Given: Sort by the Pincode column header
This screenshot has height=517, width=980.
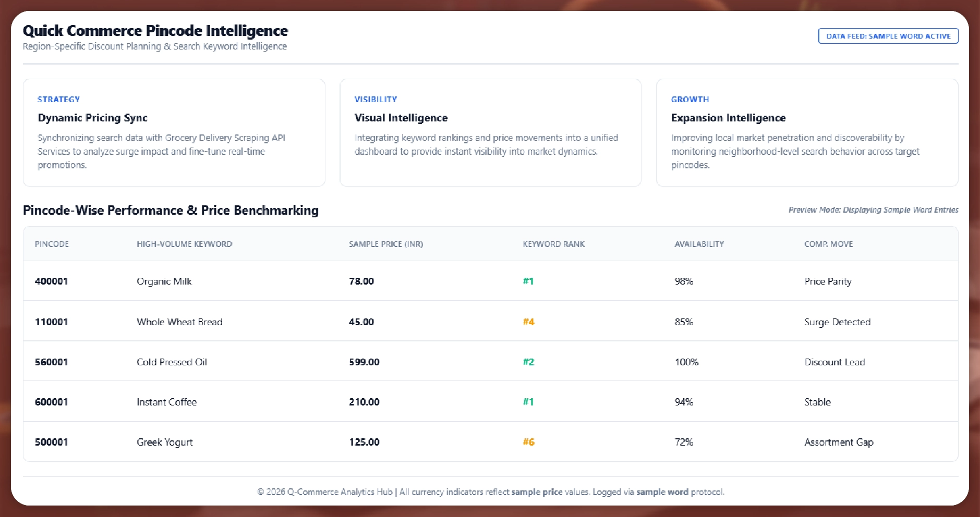Looking at the screenshot, I should pyautogui.click(x=52, y=244).
